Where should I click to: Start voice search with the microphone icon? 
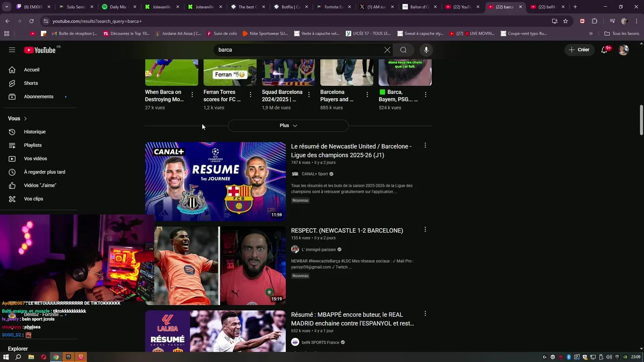(426, 50)
